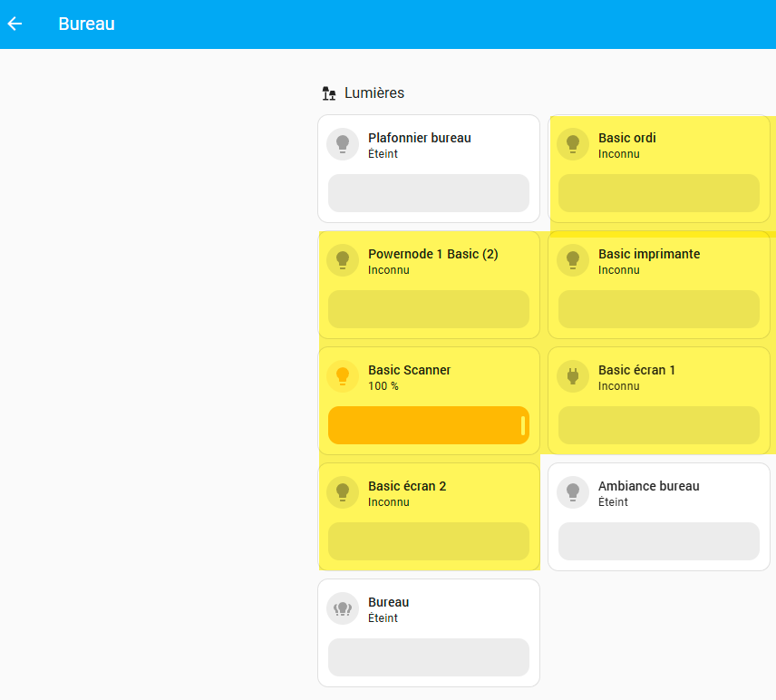Open Plafonnier bureau card details
The image size is (776, 700).
(419, 138)
